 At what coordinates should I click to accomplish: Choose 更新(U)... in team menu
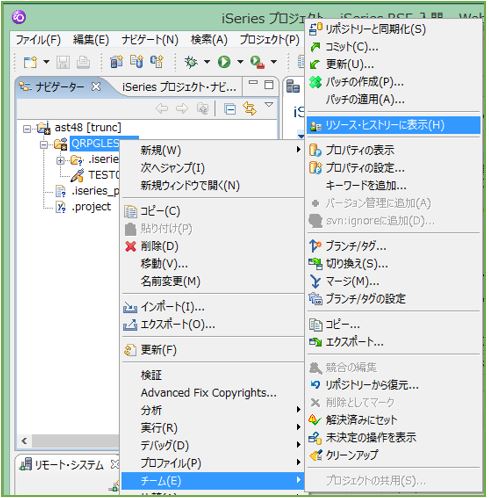[x=394, y=64]
